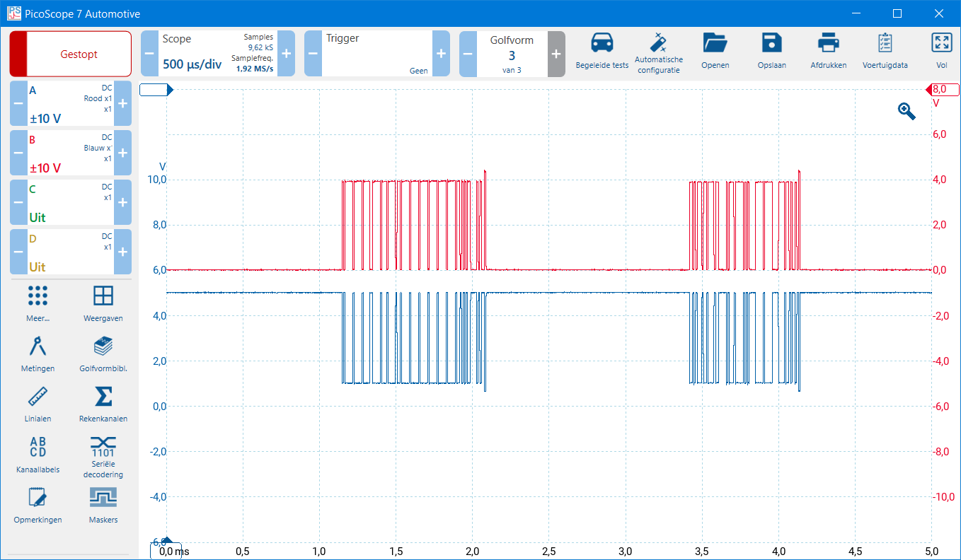Click the Automatische configuratie icon
Viewport: 961px width, 560px height.
658,44
